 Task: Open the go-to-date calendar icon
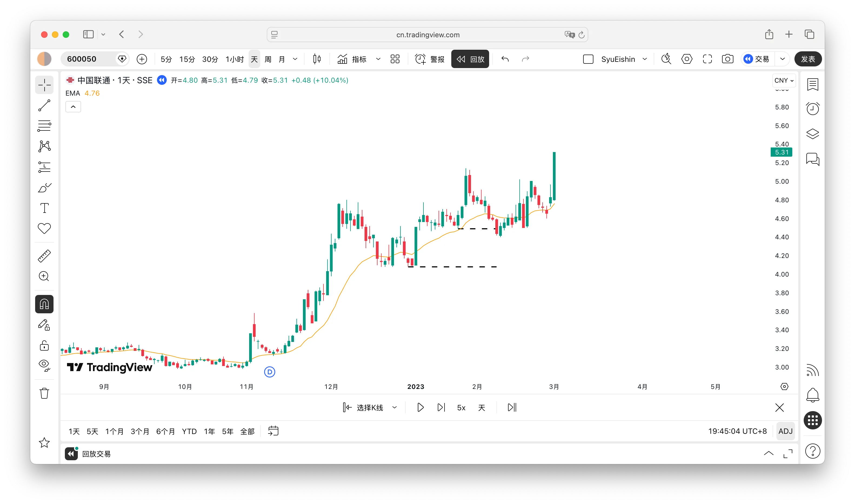pos(273,431)
